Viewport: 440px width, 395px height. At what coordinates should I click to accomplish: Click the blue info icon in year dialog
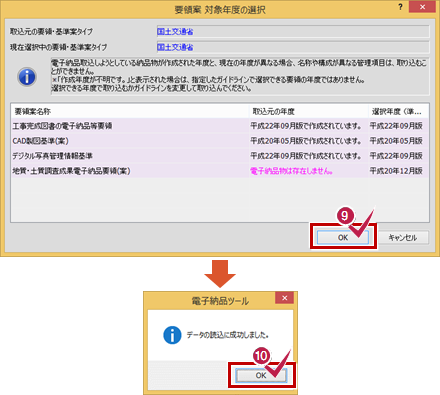(x=27, y=77)
